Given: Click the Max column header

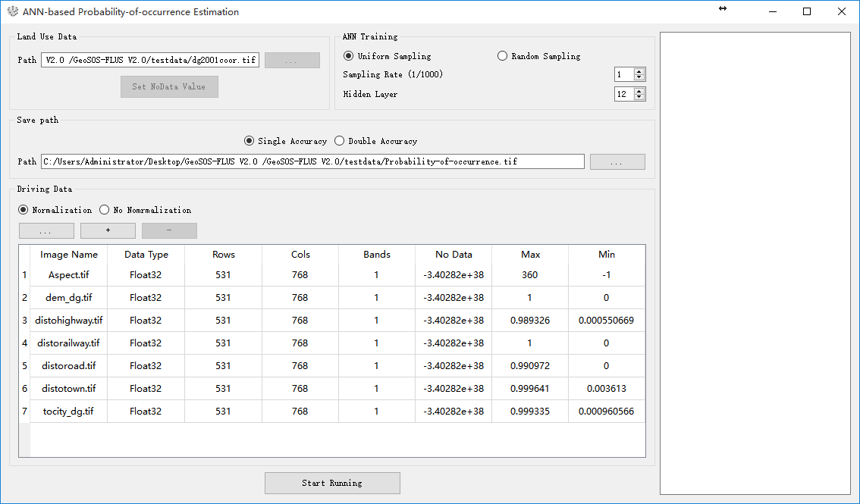Looking at the screenshot, I should (530, 255).
